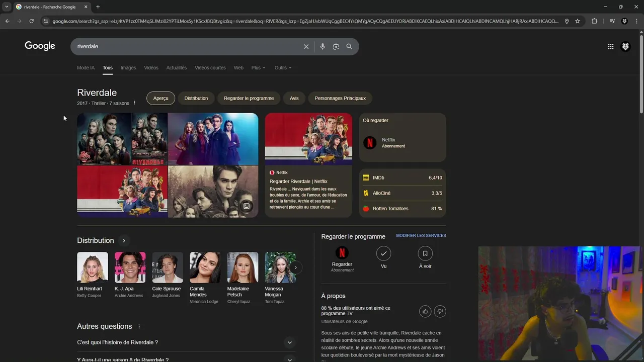
Task: Click the location pin icon in address bar
Action: click(567, 21)
